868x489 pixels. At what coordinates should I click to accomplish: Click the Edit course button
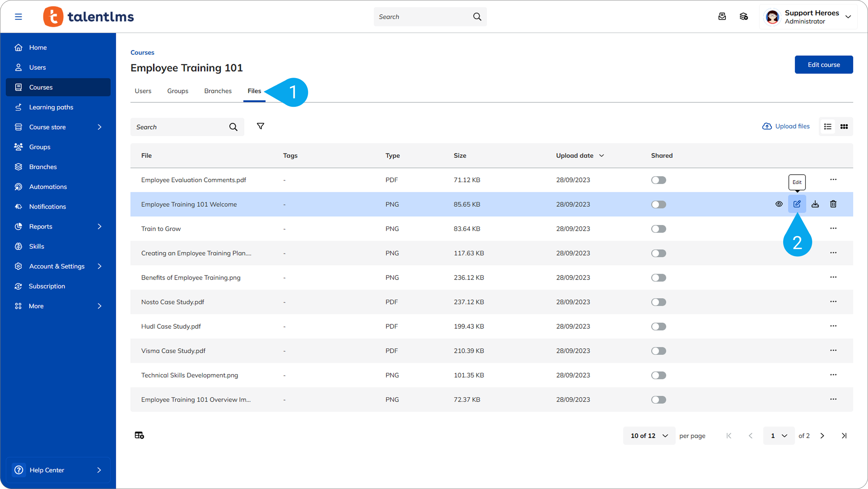tap(824, 65)
